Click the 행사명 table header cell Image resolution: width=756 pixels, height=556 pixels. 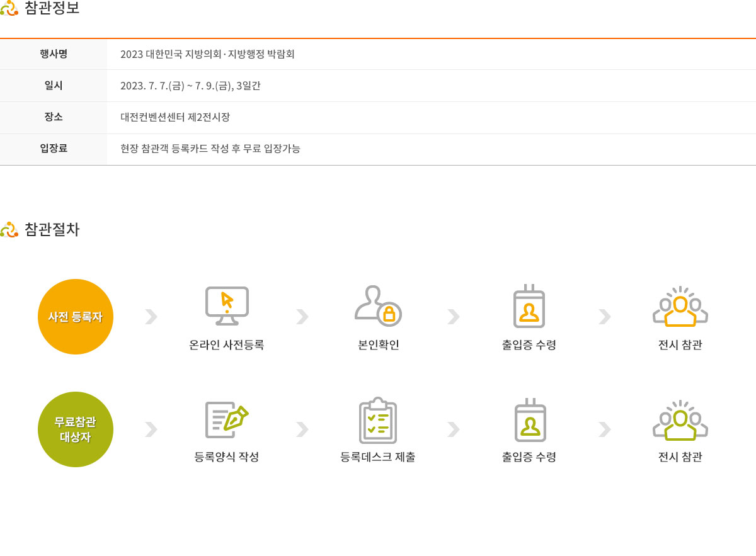pyautogui.click(x=54, y=54)
